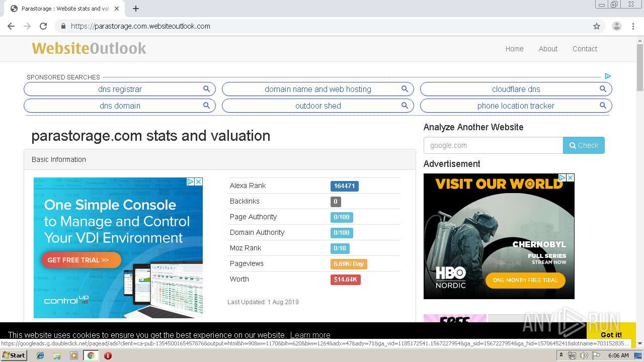644x362 pixels.
Task: Click GET FREE TRIAL in ControlUp ad
Action: point(81,260)
